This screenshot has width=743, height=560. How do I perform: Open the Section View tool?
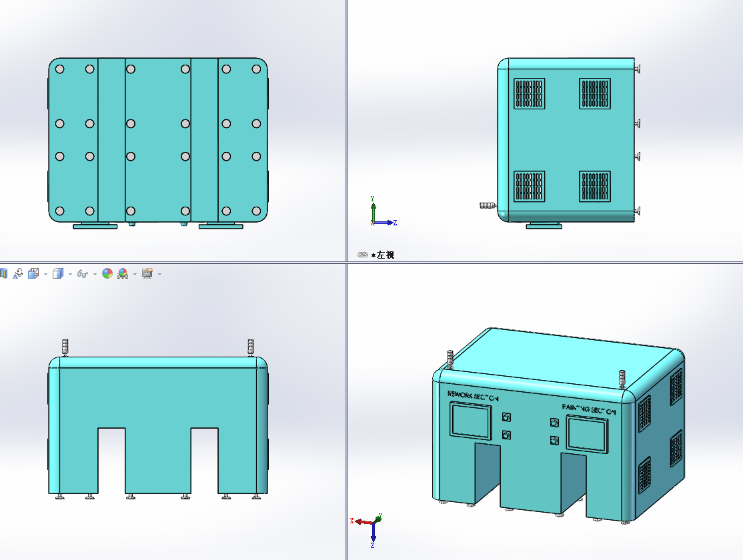click(3, 274)
